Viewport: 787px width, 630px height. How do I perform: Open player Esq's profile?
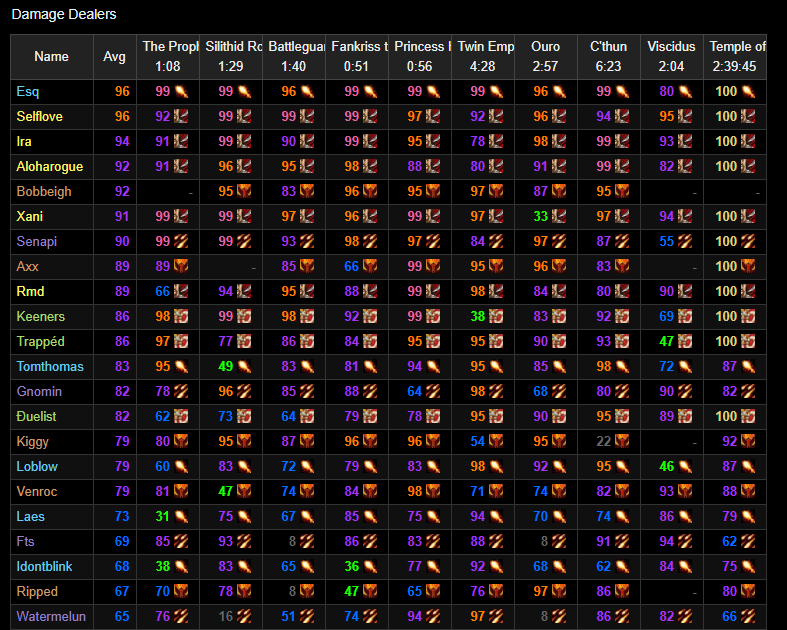point(28,91)
